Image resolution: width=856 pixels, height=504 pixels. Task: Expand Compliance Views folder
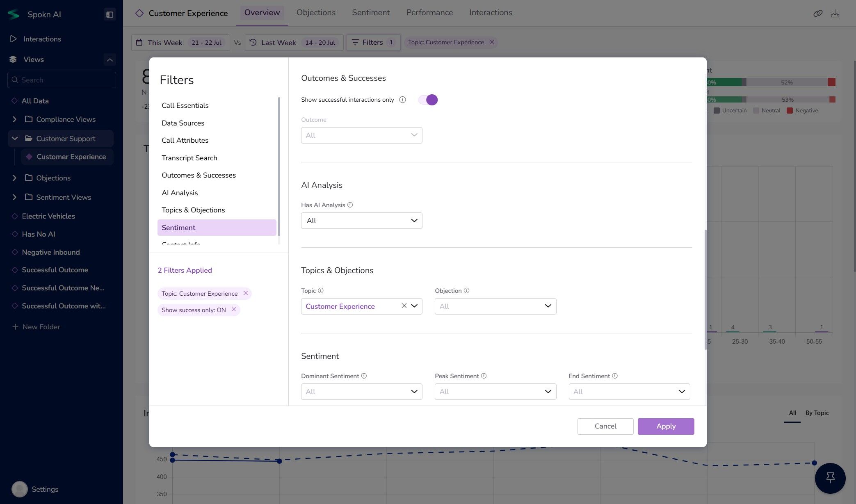(15, 119)
